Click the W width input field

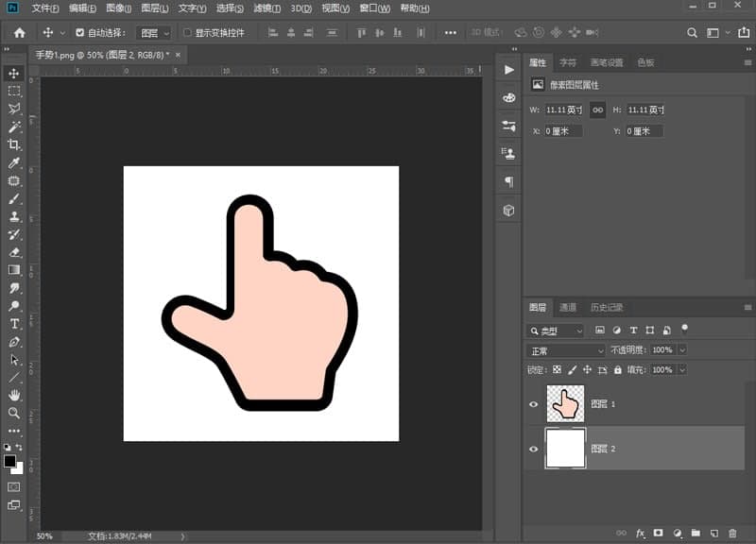(x=563, y=110)
